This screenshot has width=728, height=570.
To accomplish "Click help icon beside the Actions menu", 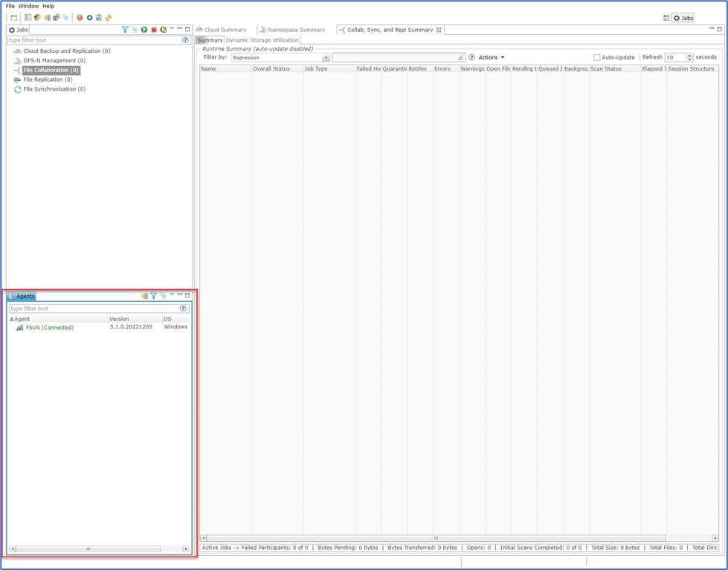I will (x=471, y=57).
